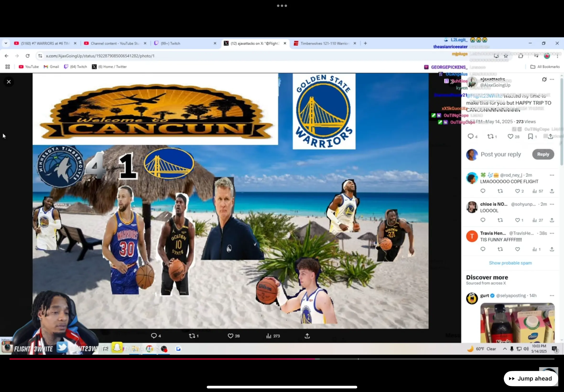Click Jump ahead button
Screen dimensions: 564x392
coord(531,379)
